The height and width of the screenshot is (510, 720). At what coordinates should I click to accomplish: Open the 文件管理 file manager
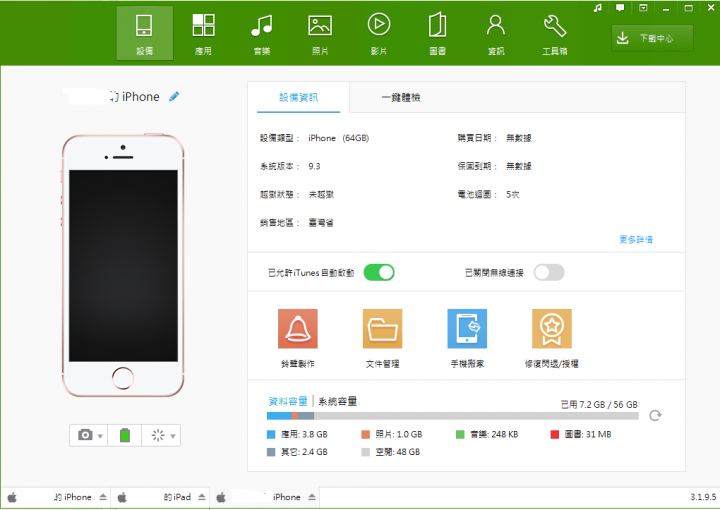[382, 339]
